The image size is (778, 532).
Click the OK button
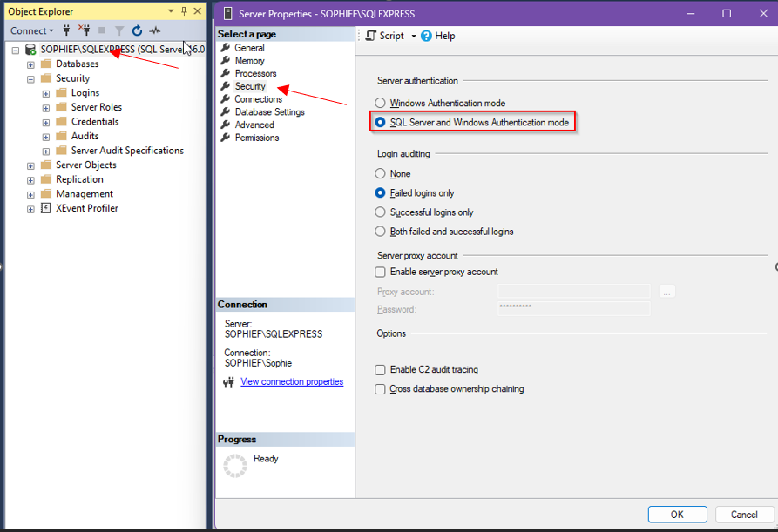677,515
